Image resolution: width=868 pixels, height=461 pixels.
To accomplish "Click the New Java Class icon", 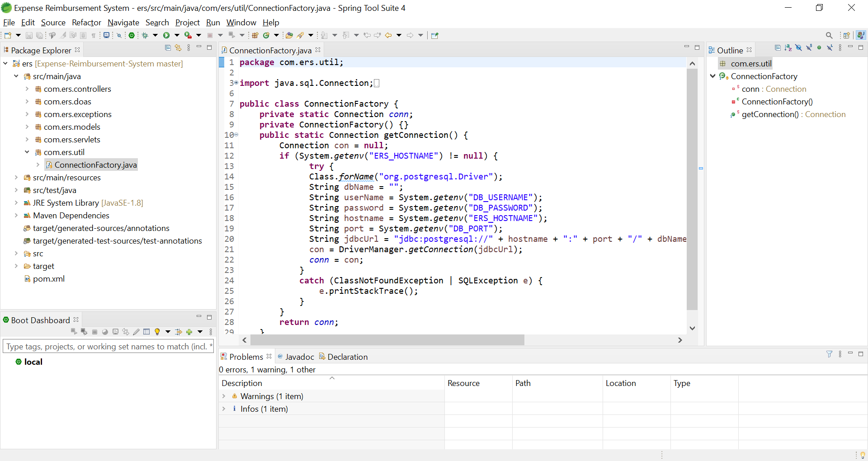I will tap(266, 35).
